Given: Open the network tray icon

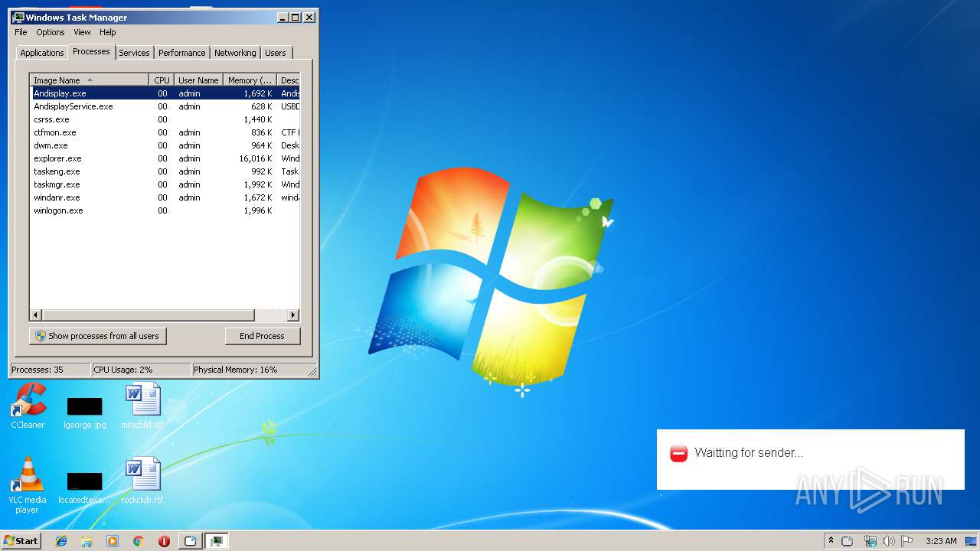Looking at the screenshot, I should click(870, 541).
